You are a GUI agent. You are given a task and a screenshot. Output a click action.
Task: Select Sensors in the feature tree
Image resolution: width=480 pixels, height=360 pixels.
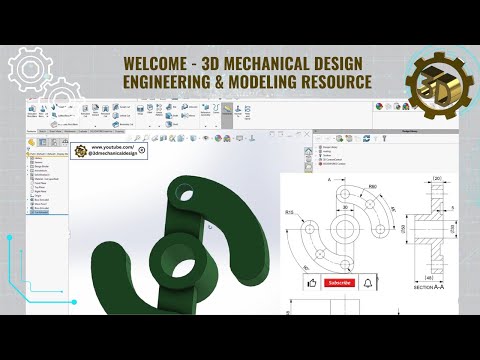point(36,162)
